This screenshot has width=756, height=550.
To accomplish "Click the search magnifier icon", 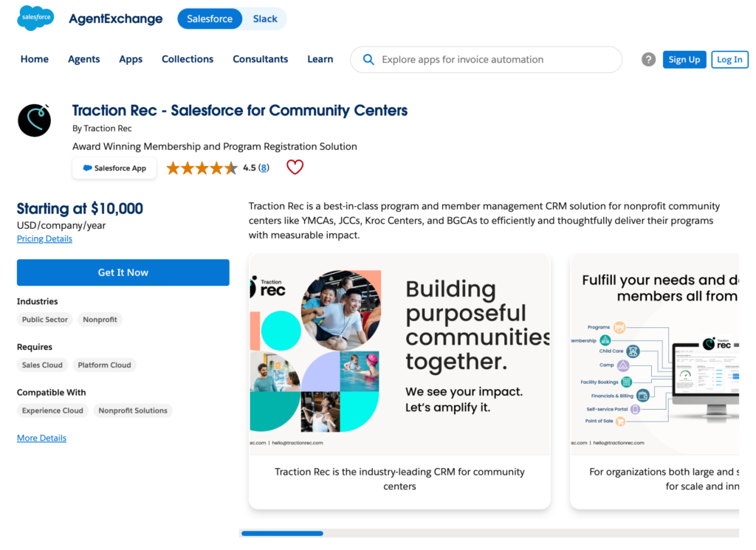I will point(368,60).
